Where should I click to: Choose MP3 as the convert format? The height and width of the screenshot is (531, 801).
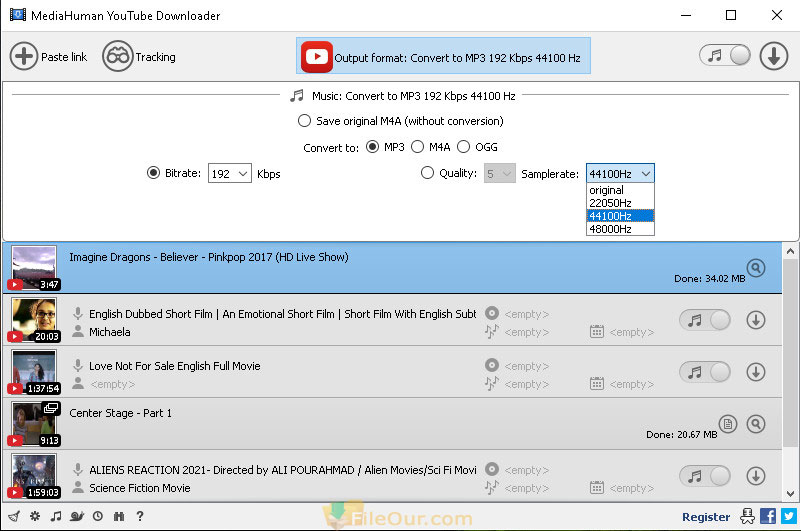click(372, 147)
